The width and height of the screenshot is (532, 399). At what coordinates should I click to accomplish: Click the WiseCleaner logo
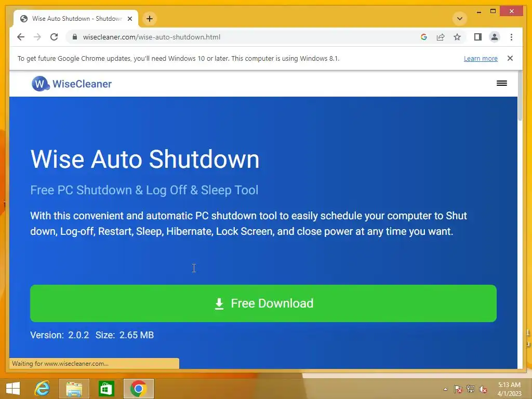[x=72, y=84]
